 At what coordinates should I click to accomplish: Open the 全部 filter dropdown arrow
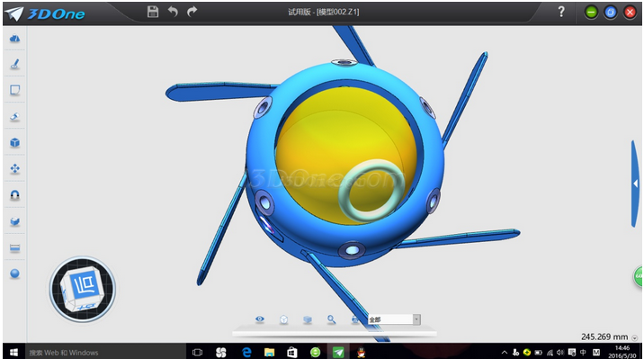coord(416,319)
